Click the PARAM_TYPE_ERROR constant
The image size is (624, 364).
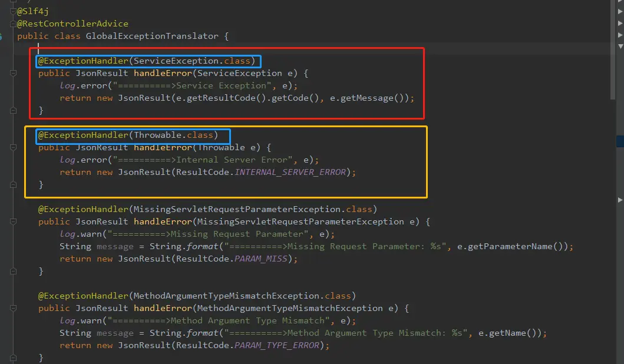pos(276,345)
